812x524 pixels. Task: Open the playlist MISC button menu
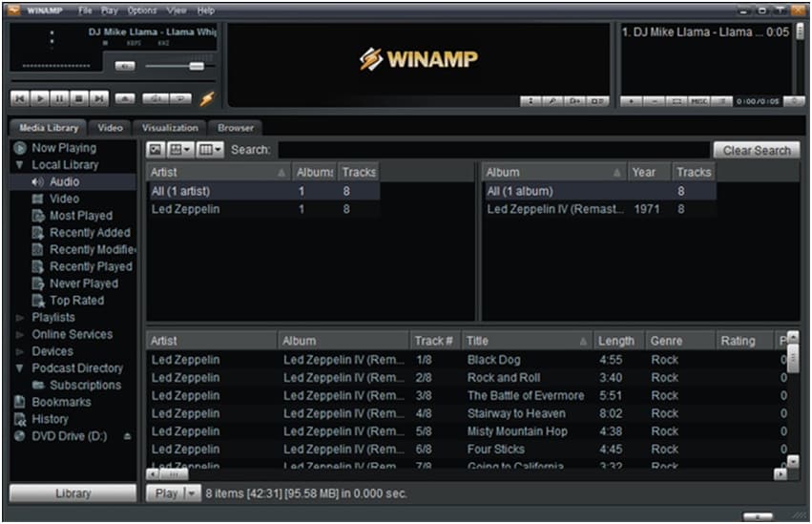(699, 101)
